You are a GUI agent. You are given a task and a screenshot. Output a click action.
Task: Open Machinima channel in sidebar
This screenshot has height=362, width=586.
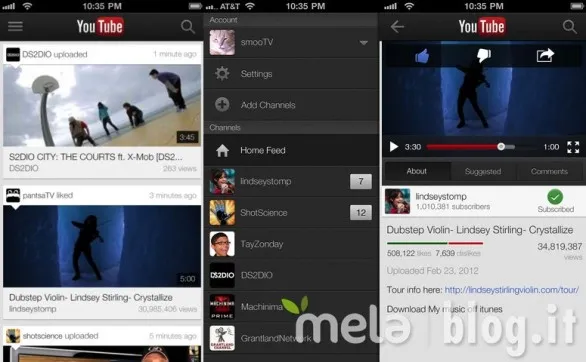point(291,307)
